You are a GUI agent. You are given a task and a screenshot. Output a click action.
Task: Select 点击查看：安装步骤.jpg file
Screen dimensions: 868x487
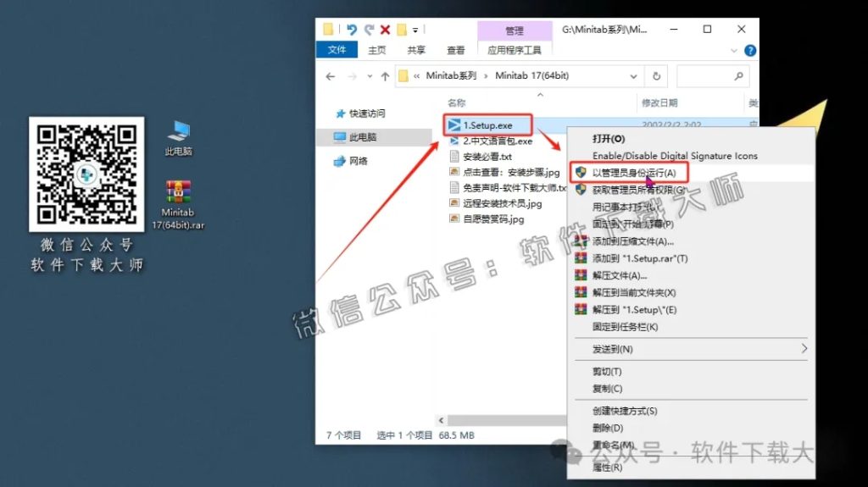(x=511, y=172)
